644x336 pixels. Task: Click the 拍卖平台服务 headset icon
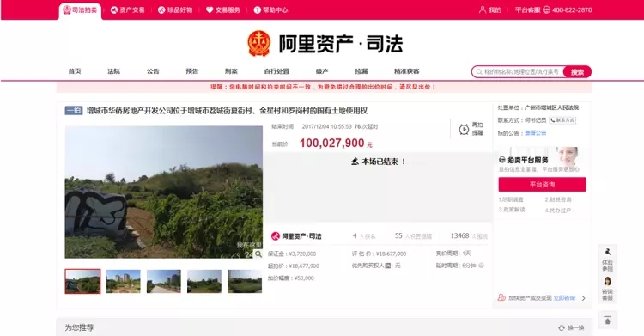pyautogui.click(x=502, y=160)
